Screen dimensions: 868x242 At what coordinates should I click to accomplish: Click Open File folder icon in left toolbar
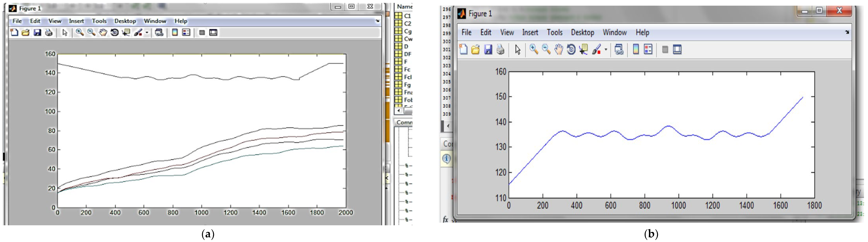[26, 33]
